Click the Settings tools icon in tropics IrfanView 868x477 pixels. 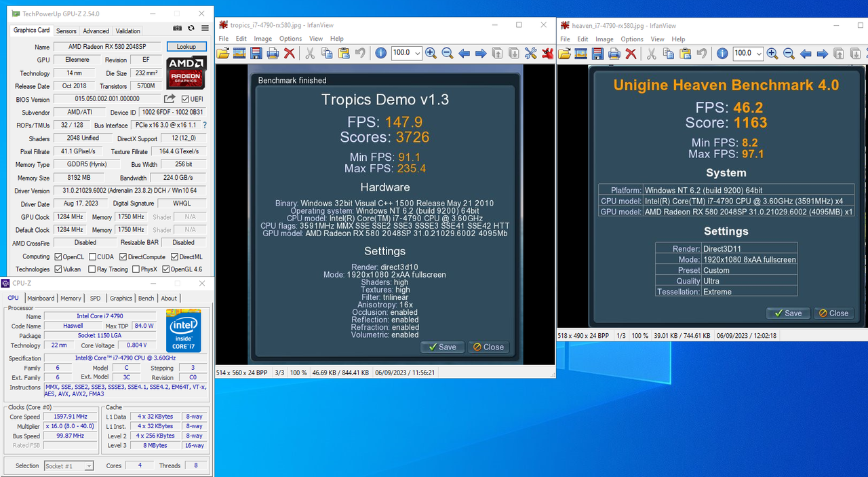click(530, 53)
